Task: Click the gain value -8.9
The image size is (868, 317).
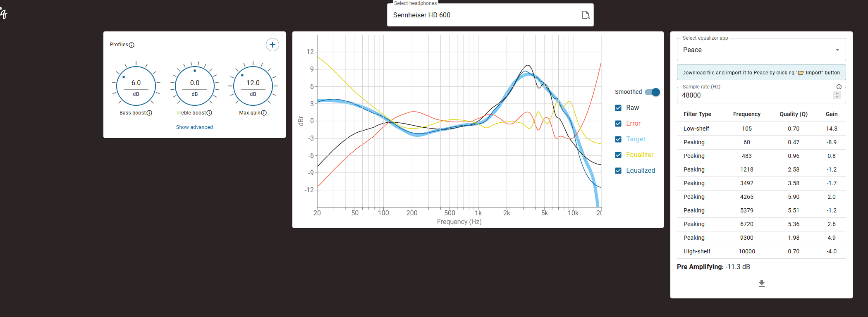Action: point(832,142)
